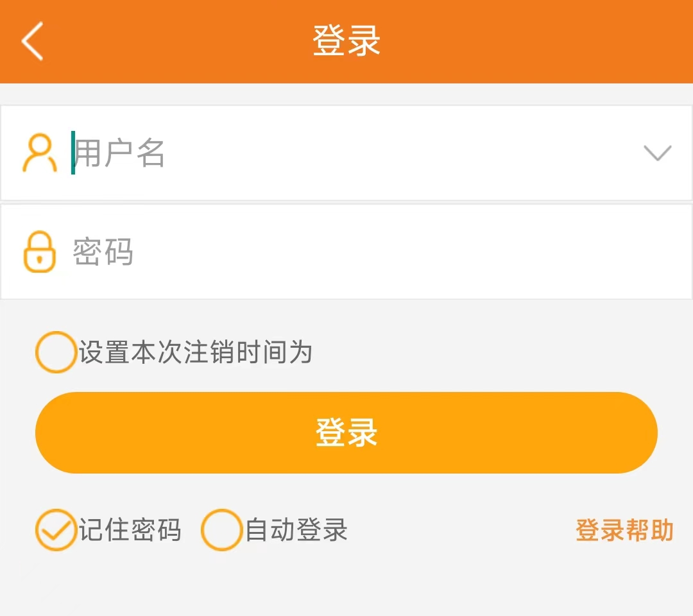The height and width of the screenshot is (616, 693).
Task: Click the teal text cursor in username field
Action: (x=73, y=153)
